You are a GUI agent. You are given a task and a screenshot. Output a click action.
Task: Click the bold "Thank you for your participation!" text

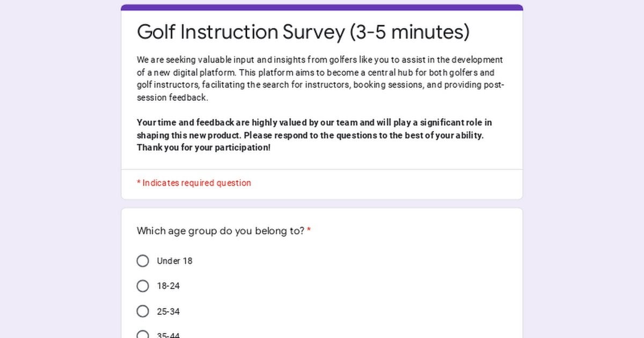pyautogui.click(x=204, y=148)
